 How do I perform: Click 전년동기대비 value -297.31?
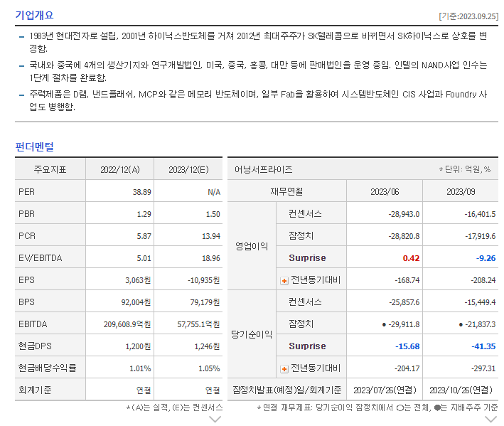click(x=483, y=368)
